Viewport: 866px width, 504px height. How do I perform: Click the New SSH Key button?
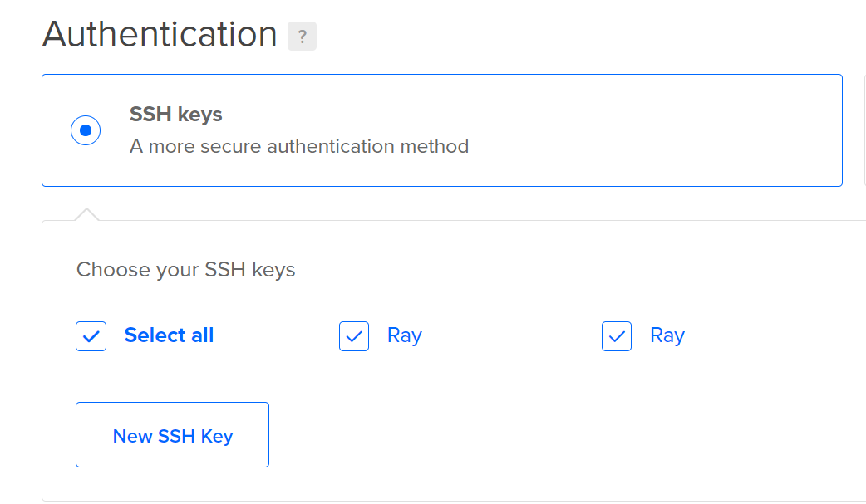(x=172, y=435)
